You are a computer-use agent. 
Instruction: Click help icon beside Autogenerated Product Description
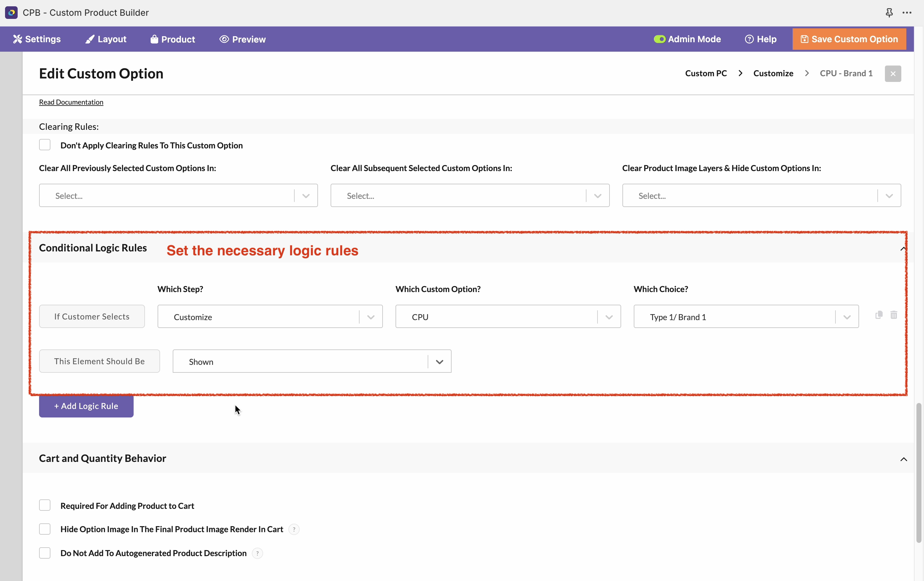257,553
